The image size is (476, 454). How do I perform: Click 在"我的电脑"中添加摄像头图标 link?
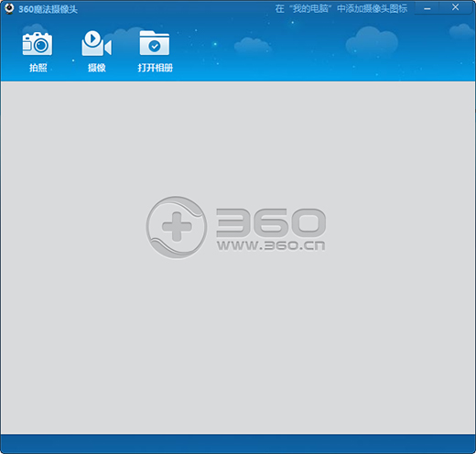(341, 8)
